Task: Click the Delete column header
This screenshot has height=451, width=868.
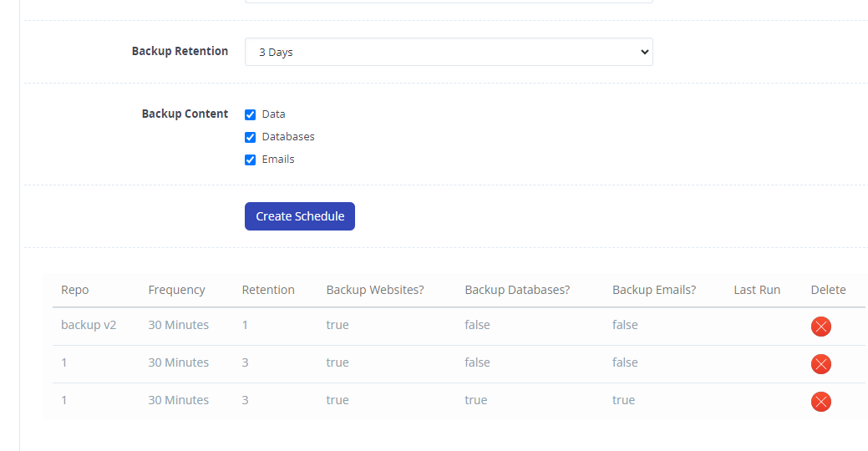Action: click(828, 290)
